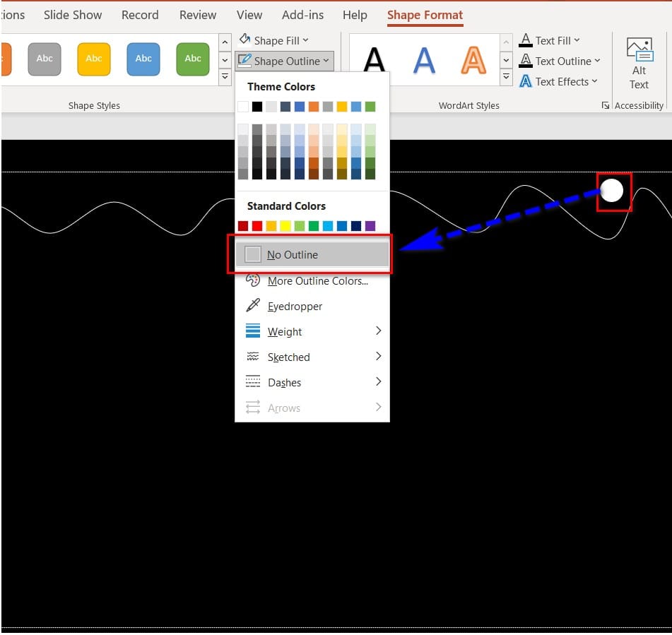Open the Weight submenu arrow
672x635 pixels.
pyautogui.click(x=379, y=331)
